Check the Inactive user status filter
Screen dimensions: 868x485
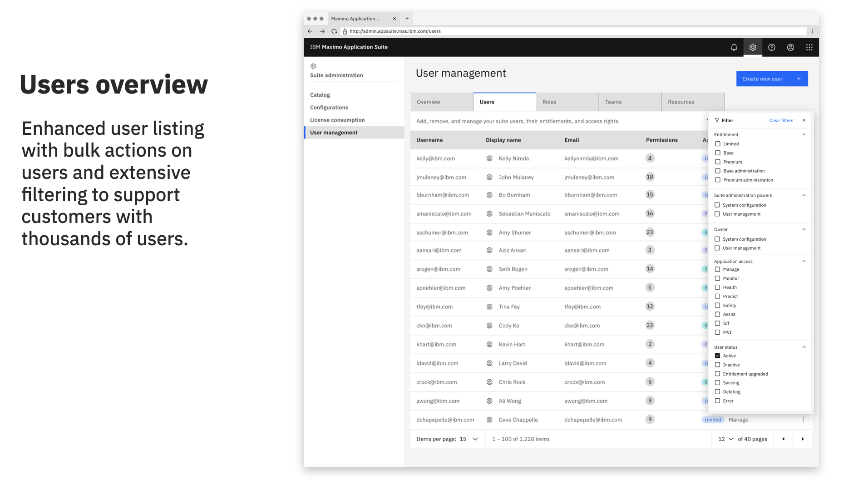[x=717, y=365]
